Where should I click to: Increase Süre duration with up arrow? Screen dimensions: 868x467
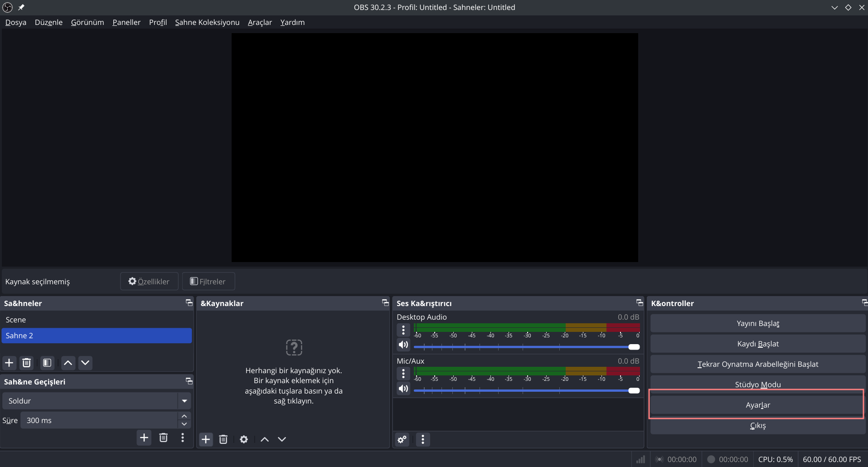click(184, 416)
